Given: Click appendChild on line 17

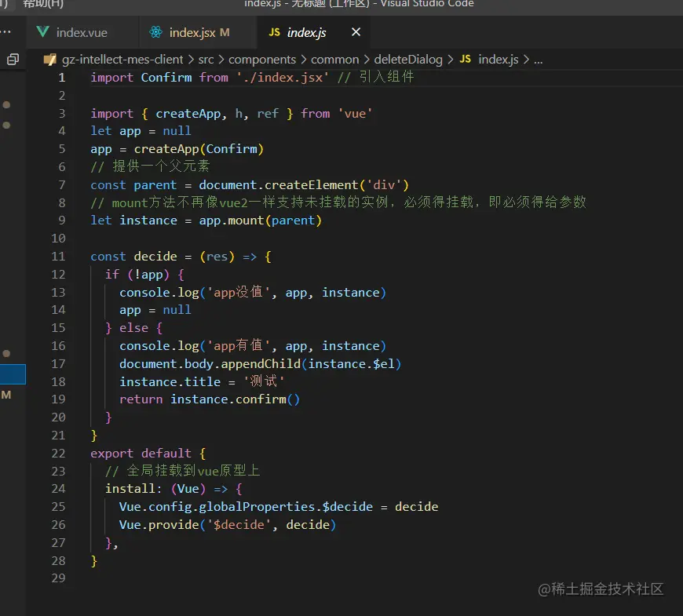Looking at the screenshot, I should pos(261,364).
